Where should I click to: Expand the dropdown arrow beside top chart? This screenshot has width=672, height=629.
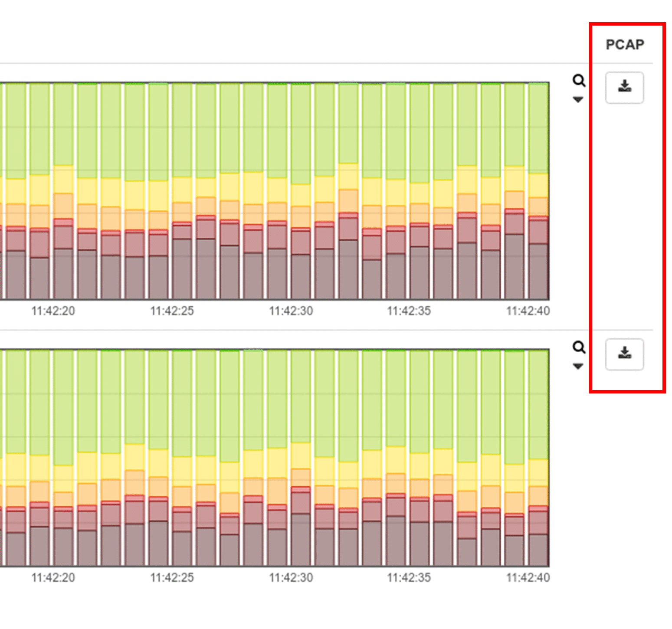click(578, 100)
